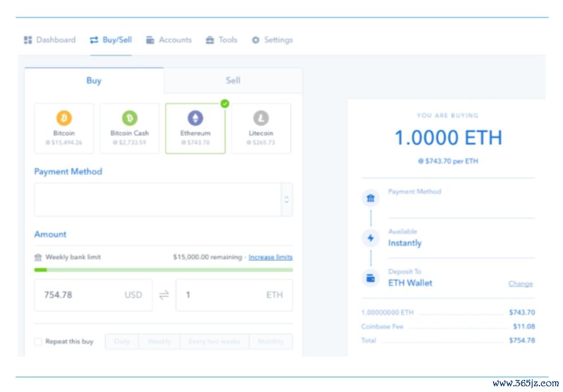Click the Increase limits link
Viewport: 563px width, 392px height.
(271, 257)
